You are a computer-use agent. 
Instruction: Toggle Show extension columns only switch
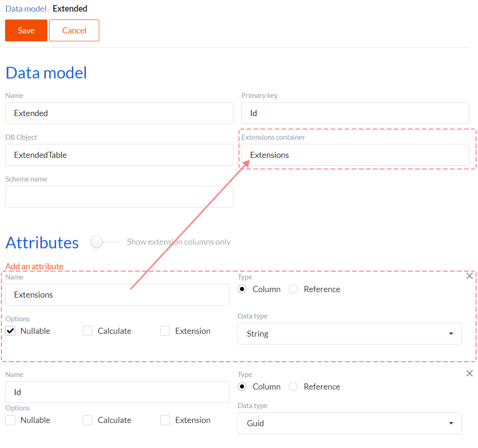tap(104, 242)
